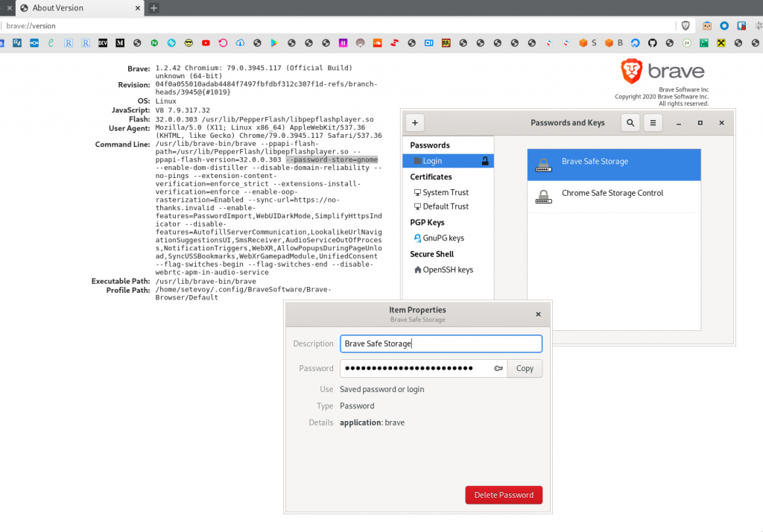Open the YouTube bookmark icon

point(205,42)
